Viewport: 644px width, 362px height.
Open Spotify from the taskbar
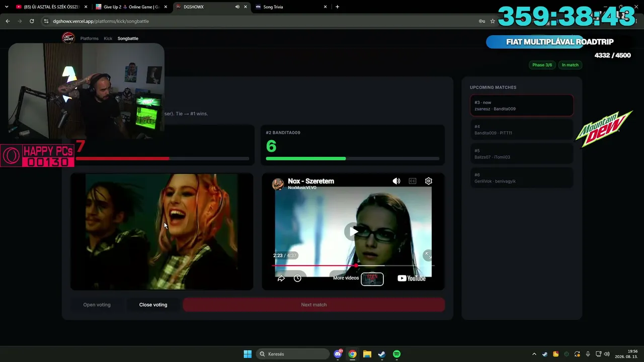396,354
